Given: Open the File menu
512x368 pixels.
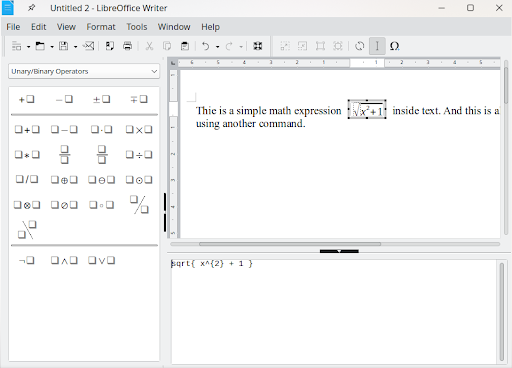Looking at the screenshot, I should (x=13, y=27).
